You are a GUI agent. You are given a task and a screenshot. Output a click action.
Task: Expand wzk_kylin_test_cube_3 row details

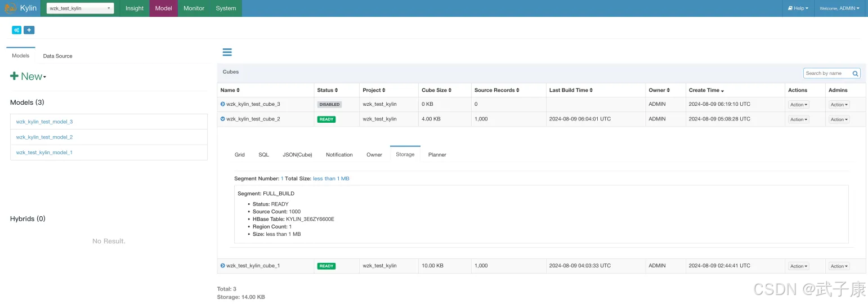coord(223,104)
